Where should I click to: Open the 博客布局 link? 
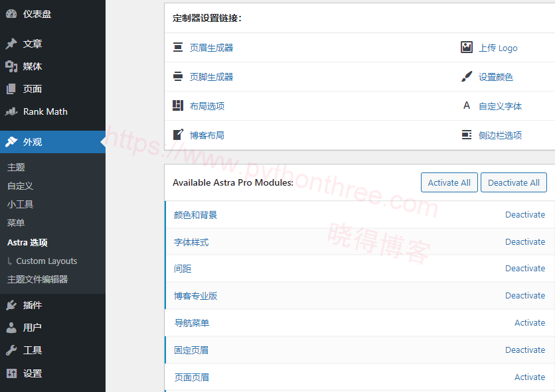click(207, 135)
